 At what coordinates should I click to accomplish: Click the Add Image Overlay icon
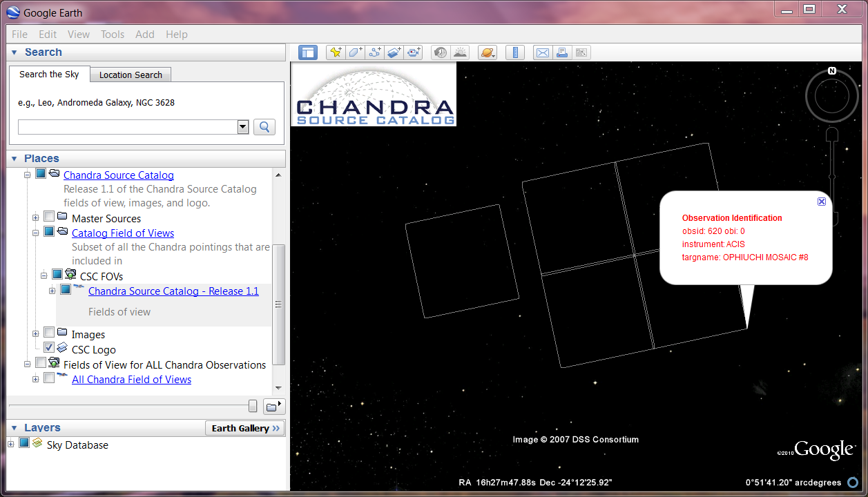pos(394,52)
